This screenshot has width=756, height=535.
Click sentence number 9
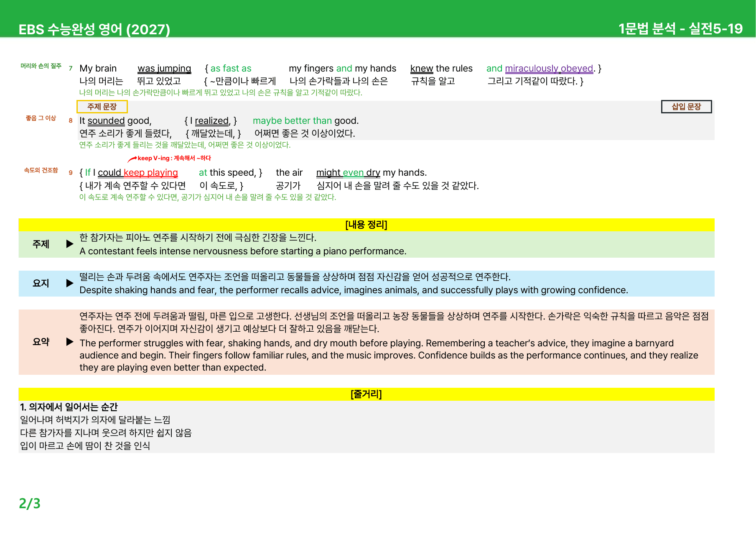click(71, 173)
